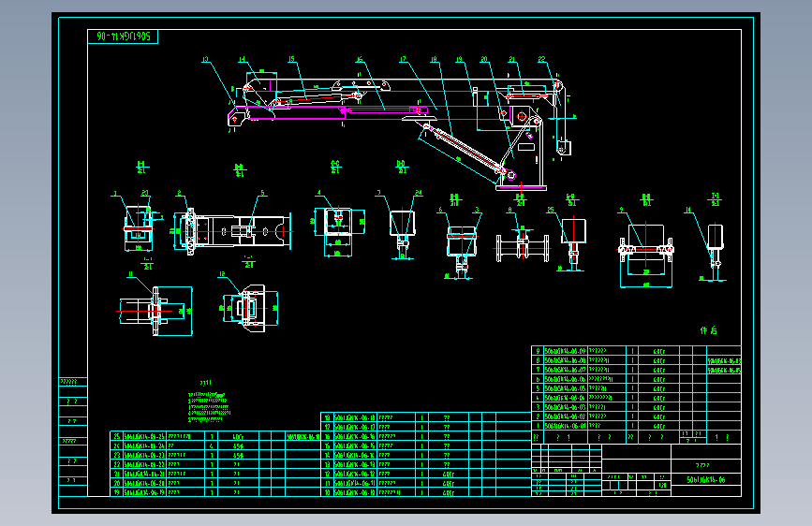Click the 40Cr material cell in row 9
This screenshot has width=812, height=526.
658,350
